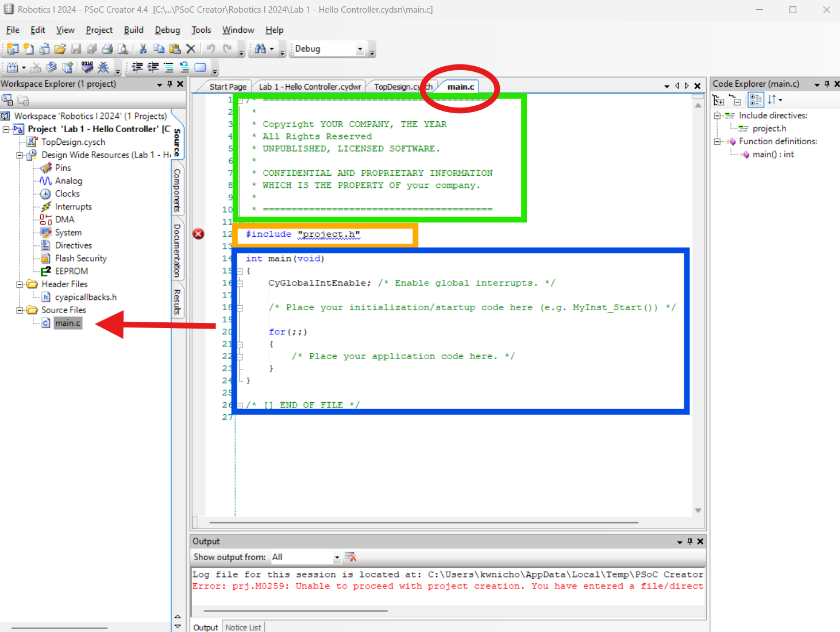The height and width of the screenshot is (632, 840).
Task: Click the add-item icon with green plus
Action: click(67, 67)
